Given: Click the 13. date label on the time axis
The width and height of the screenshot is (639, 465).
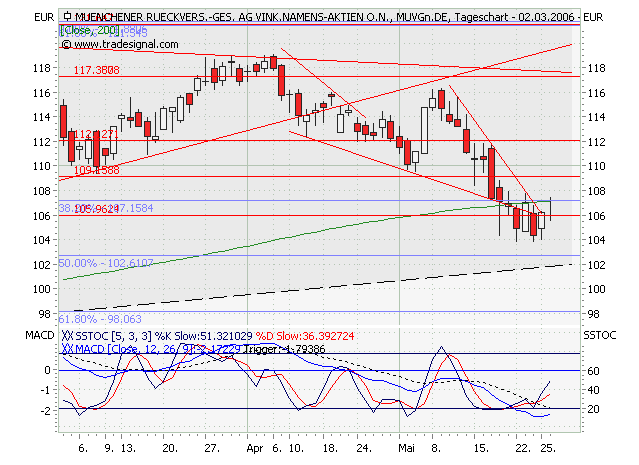Looking at the screenshot, I should click(x=128, y=448).
